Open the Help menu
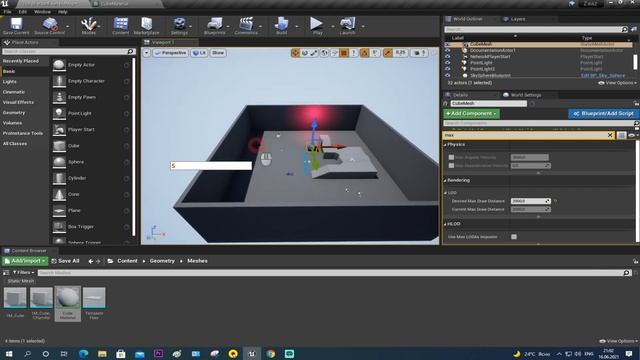Viewport: 640px width, 360px height. (62, 12)
